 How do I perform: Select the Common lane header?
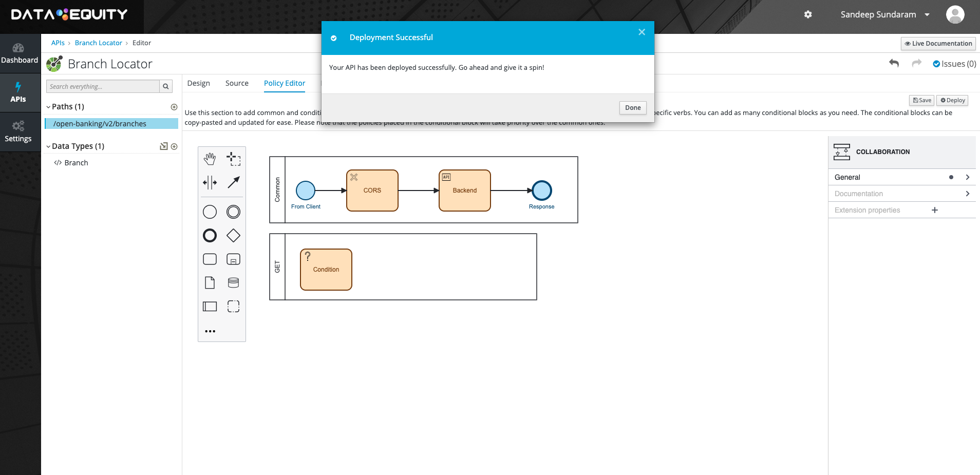277,189
